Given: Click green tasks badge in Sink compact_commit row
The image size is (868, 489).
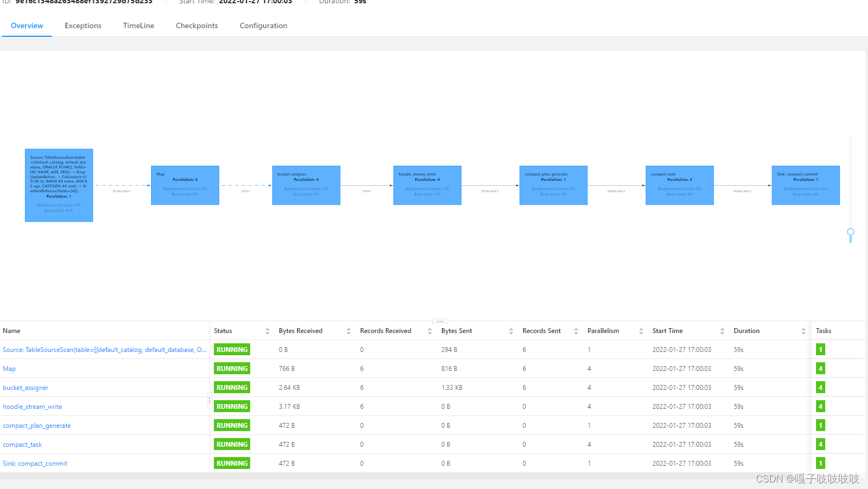Looking at the screenshot, I should (x=820, y=464).
